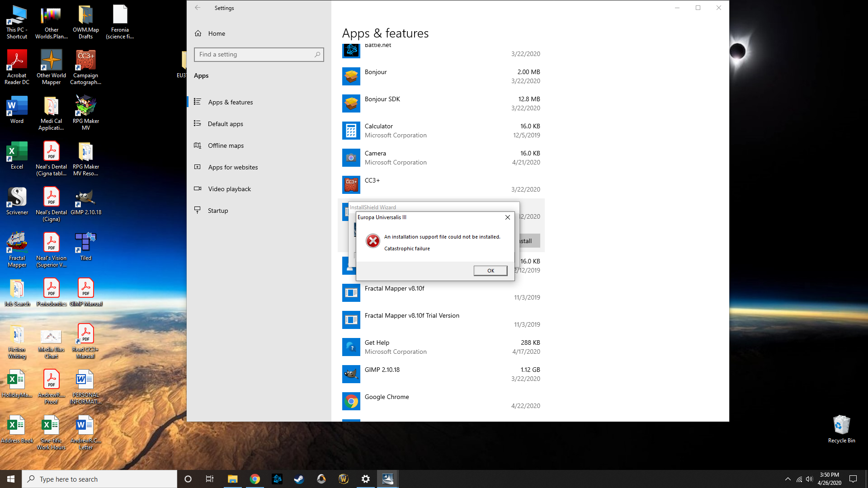The height and width of the screenshot is (488, 868).
Task: Select the OWM.Map Drafts folder
Action: [85, 21]
